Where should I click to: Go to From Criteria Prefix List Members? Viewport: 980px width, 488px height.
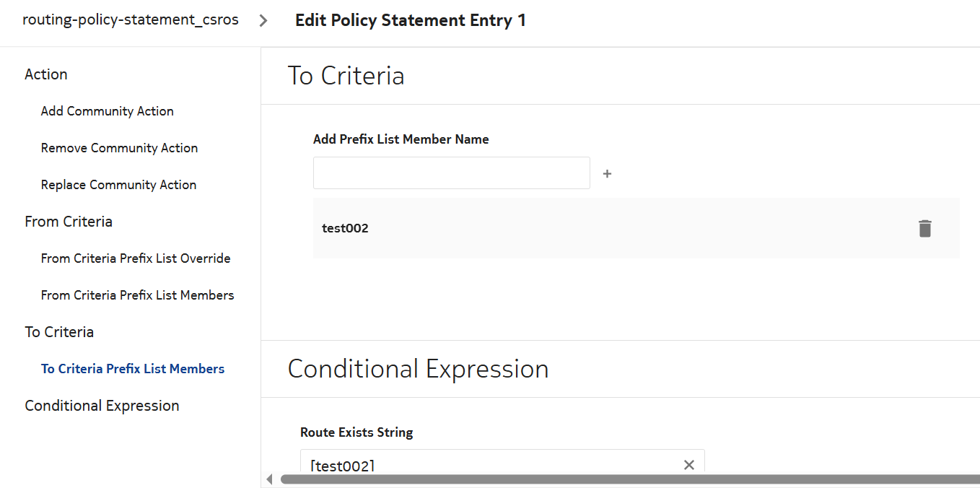(138, 295)
